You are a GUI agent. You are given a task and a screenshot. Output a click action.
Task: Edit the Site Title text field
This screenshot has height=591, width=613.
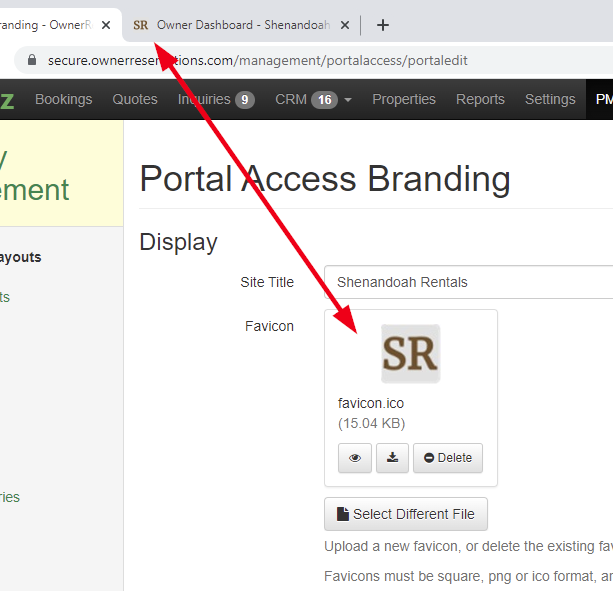(470, 282)
